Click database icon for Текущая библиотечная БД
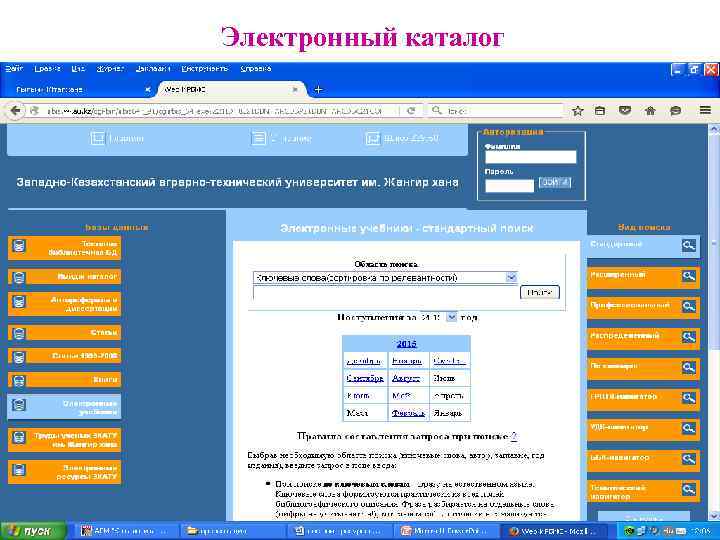This screenshot has height=540, width=720. pyautogui.click(x=19, y=247)
